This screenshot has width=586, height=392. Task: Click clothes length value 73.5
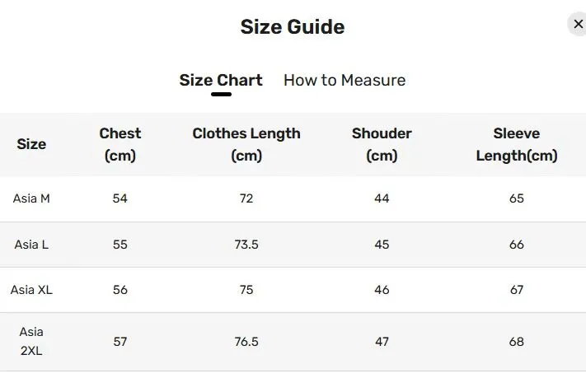(246, 245)
